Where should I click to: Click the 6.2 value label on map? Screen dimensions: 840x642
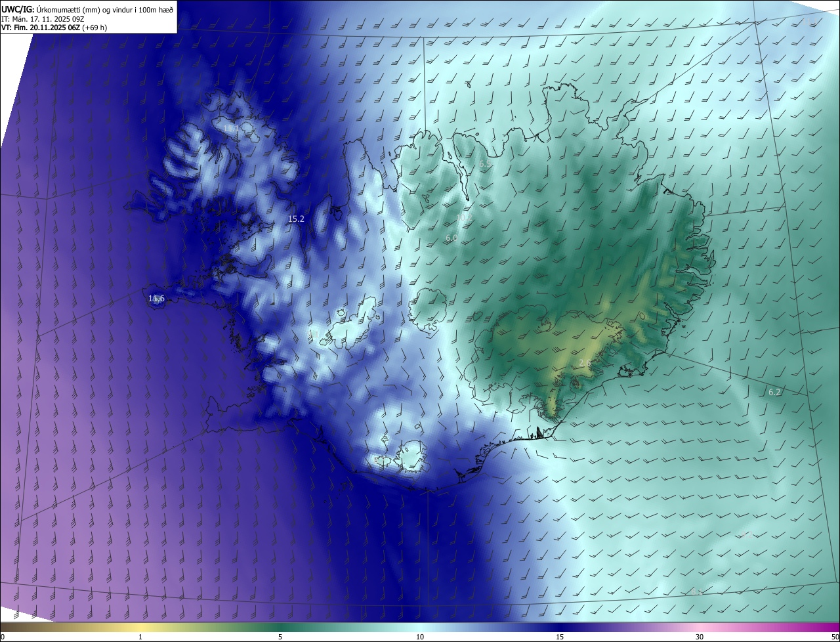(774, 393)
